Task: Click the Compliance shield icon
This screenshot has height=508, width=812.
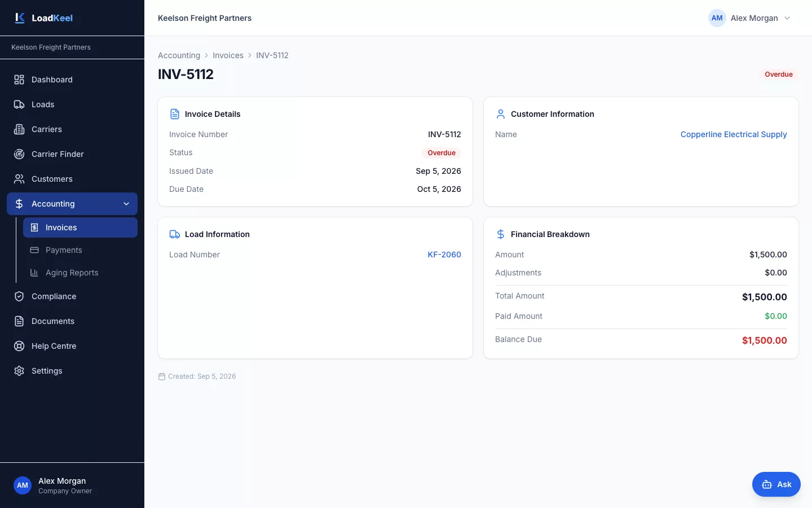Action: click(x=19, y=296)
